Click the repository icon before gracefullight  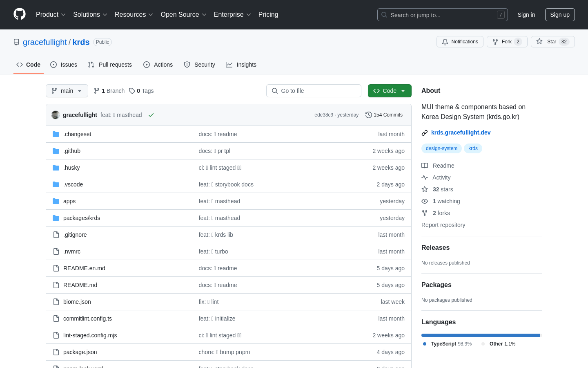(16, 42)
